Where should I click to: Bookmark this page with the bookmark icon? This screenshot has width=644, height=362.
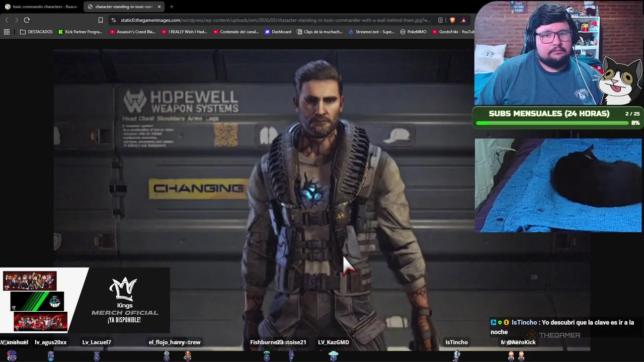(x=101, y=20)
